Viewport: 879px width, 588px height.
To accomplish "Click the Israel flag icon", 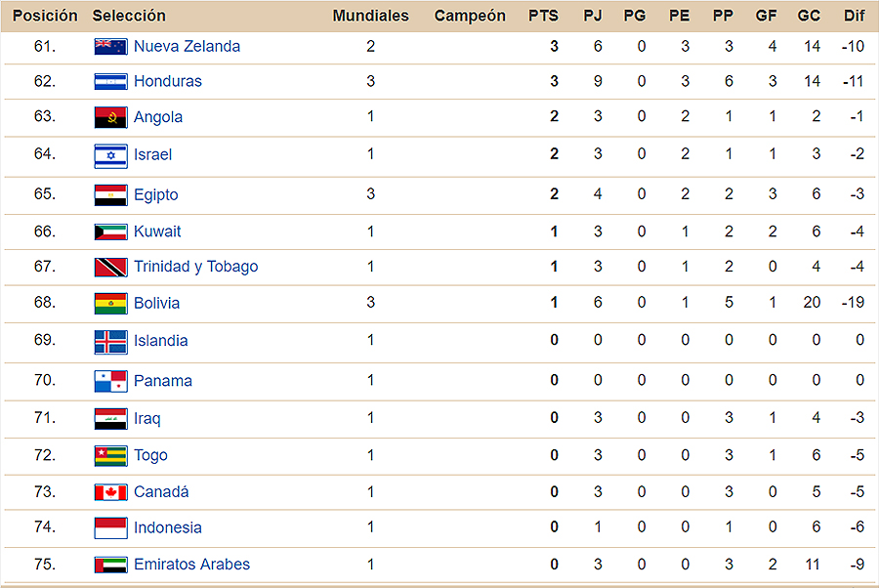I will click(x=110, y=155).
